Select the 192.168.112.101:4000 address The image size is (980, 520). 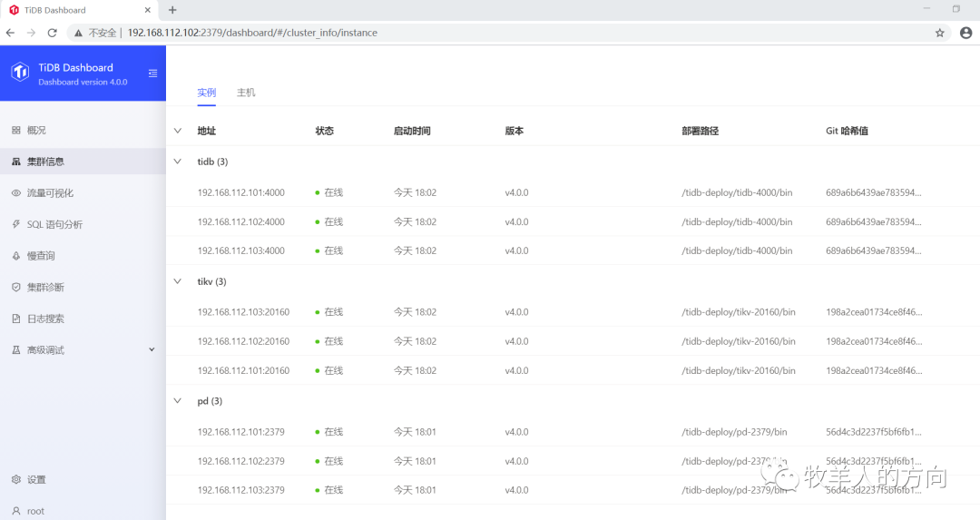[241, 192]
